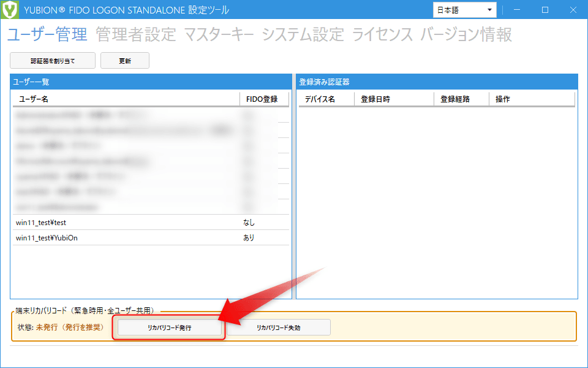Viewport: 588px width, 368px height.
Task: Minimize the settings tool window
Action: [x=517, y=10]
